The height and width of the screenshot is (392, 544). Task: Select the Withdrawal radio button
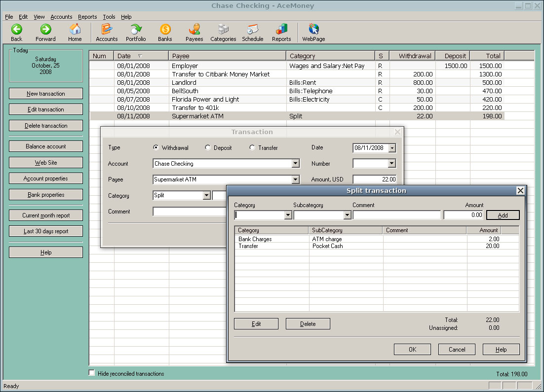156,147
